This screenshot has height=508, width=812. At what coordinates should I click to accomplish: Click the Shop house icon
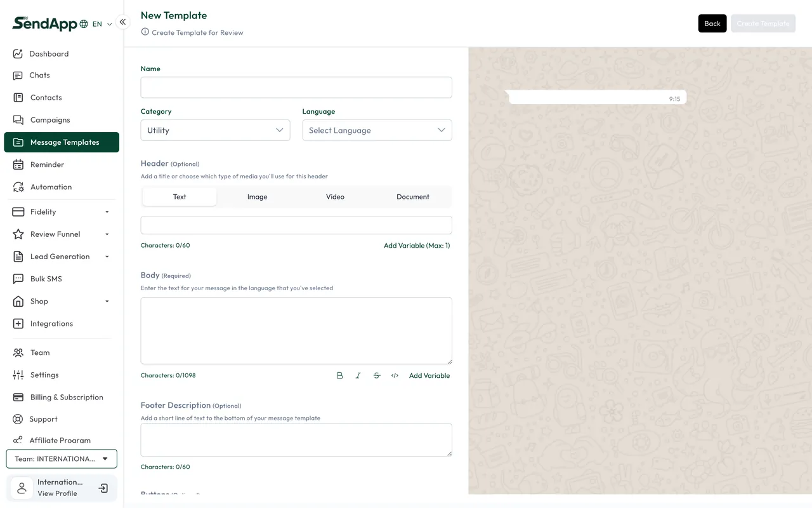coord(18,302)
